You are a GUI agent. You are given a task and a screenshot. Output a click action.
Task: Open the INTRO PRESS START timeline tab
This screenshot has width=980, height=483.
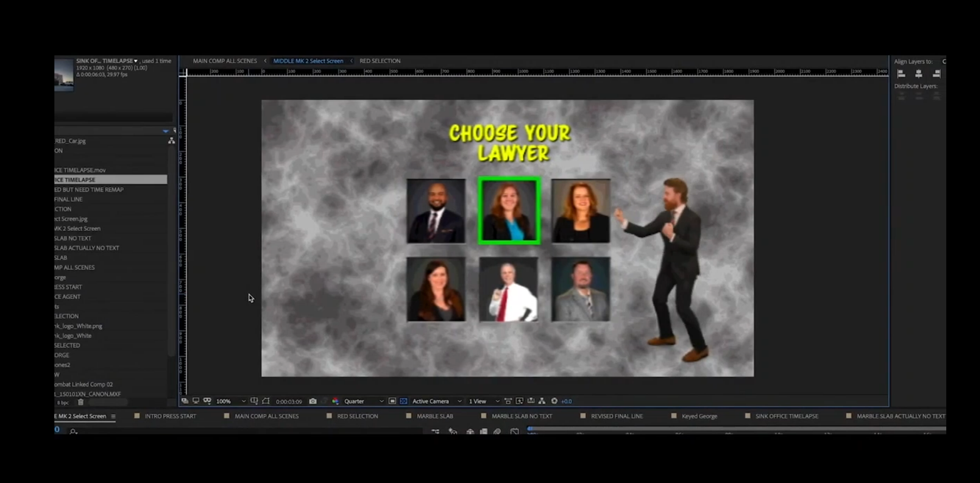point(170,416)
